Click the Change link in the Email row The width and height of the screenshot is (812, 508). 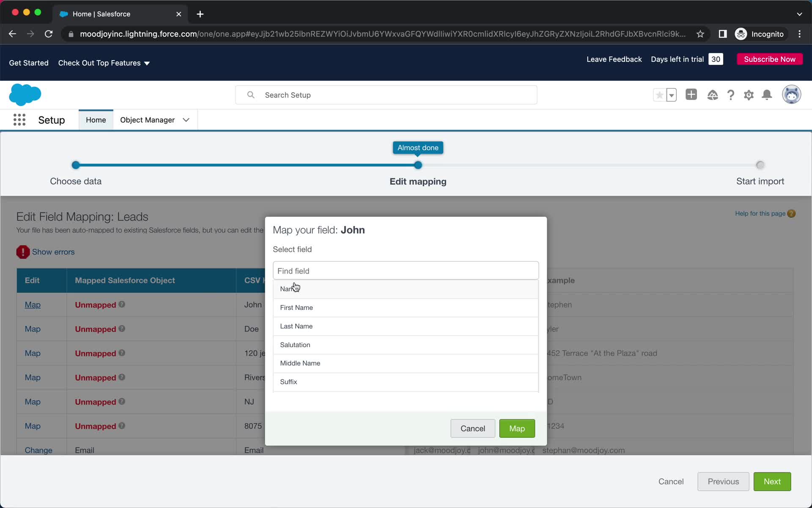coord(38,450)
